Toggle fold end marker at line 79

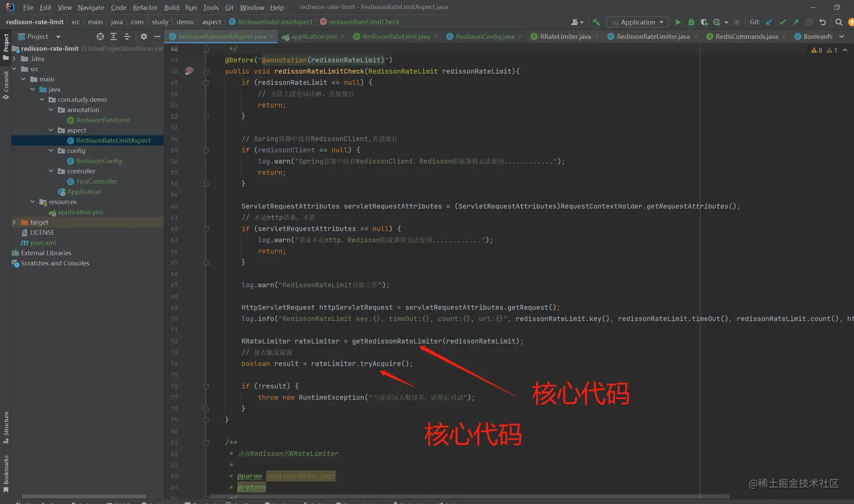(206, 420)
